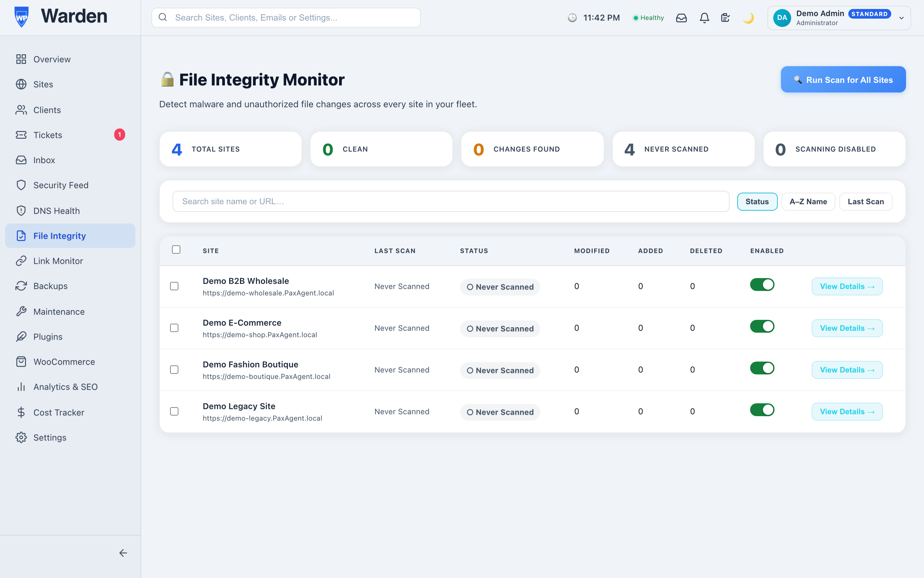The height and width of the screenshot is (578, 924).
Task: Disable scanning toggle for Demo Fashion Boutique
Action: [x=762, y=368]
